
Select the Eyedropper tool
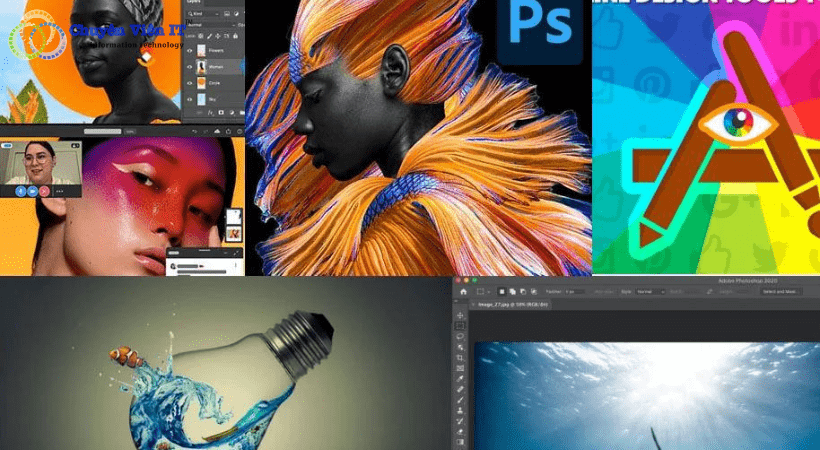460,378
